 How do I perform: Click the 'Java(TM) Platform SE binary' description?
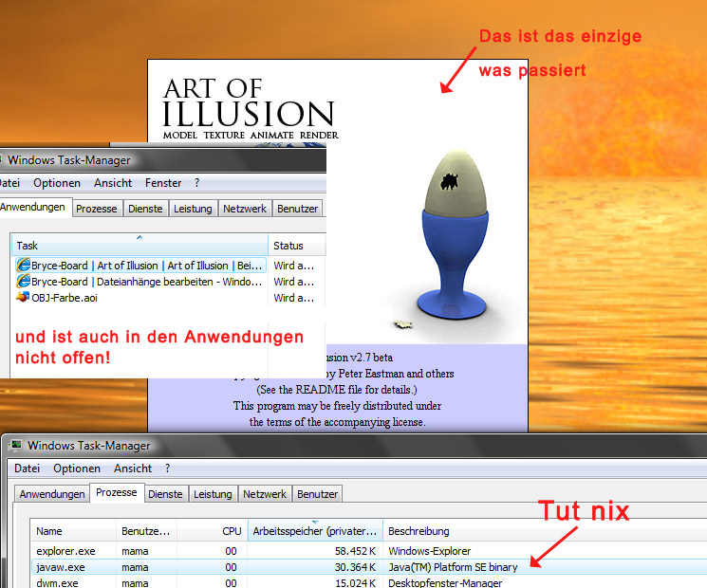453,567
